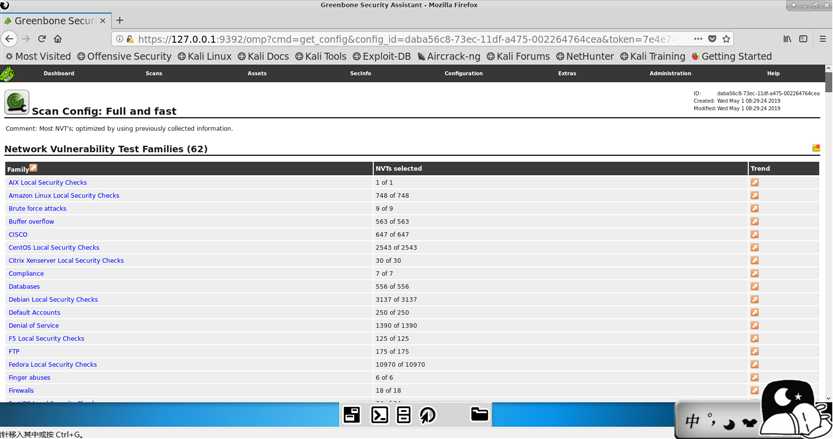Open the file manager folder in taskbar

479,414
